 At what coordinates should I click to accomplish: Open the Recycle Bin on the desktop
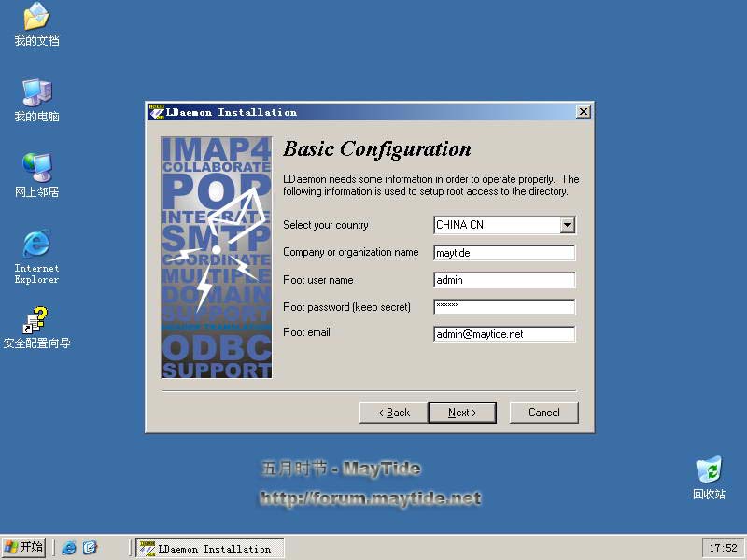[709, 471]
